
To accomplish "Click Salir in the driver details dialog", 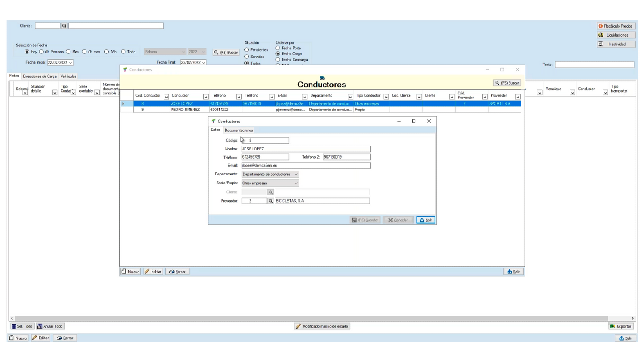I will click(x=426, y=220).
